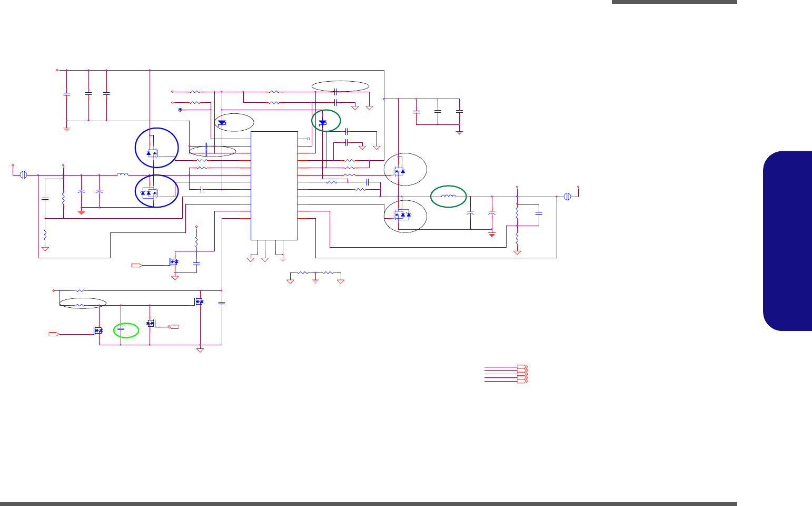Click the MOSFET in the upper black circle
This screenshot has width=812, height=506.
point(400,170)
